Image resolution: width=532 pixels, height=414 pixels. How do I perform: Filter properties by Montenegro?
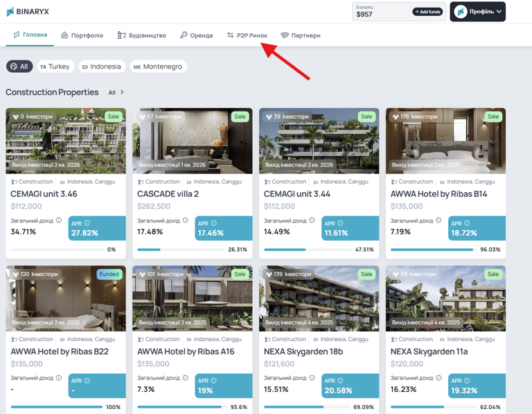tap(158, 67)
